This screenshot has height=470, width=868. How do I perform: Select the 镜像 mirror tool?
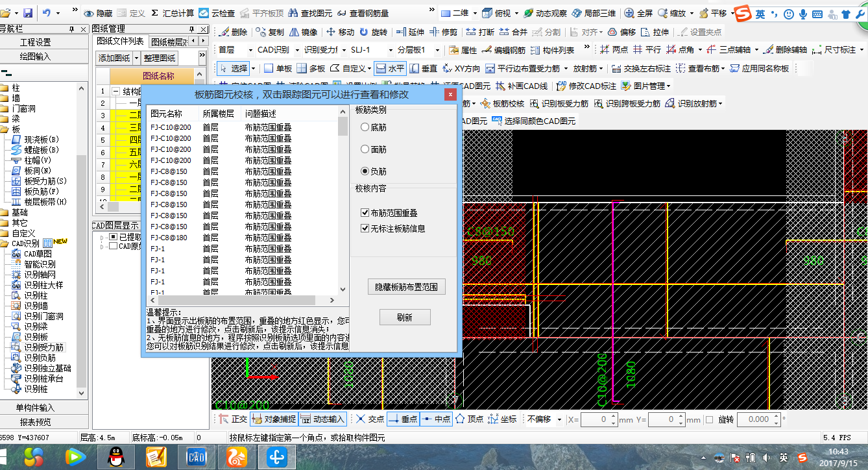coord(303,32)
